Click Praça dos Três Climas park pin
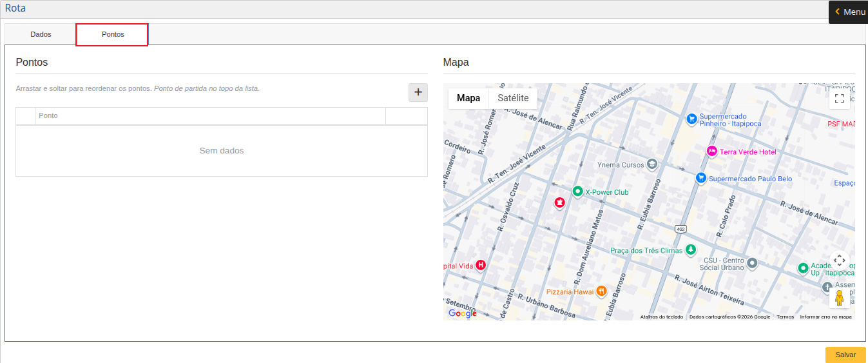868x363 pixels. coord(691,250)
